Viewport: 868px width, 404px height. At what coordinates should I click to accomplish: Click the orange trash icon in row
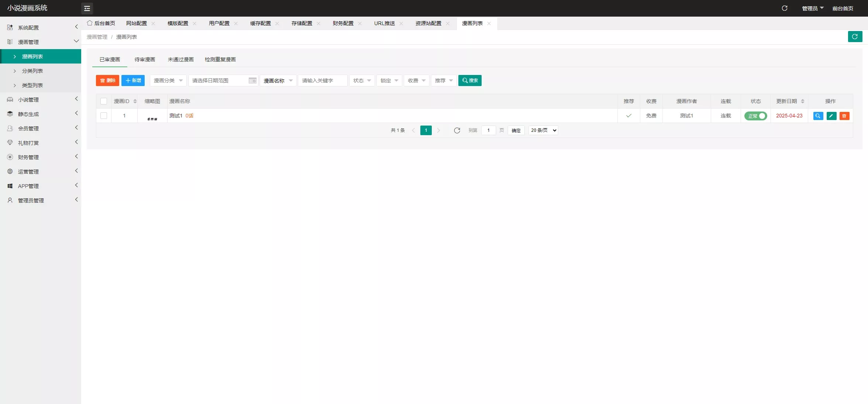pos(844,116)
